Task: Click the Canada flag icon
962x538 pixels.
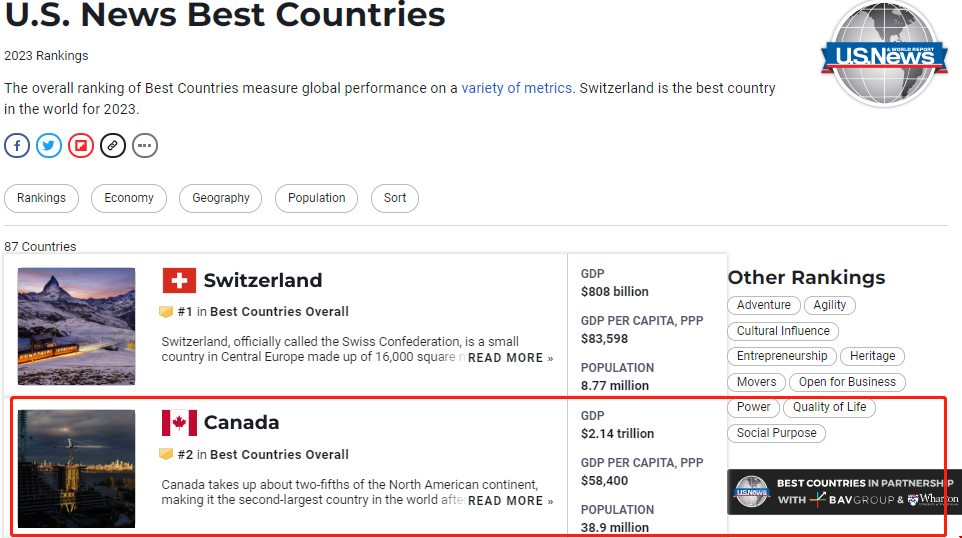Action: [x=179, y=423]
